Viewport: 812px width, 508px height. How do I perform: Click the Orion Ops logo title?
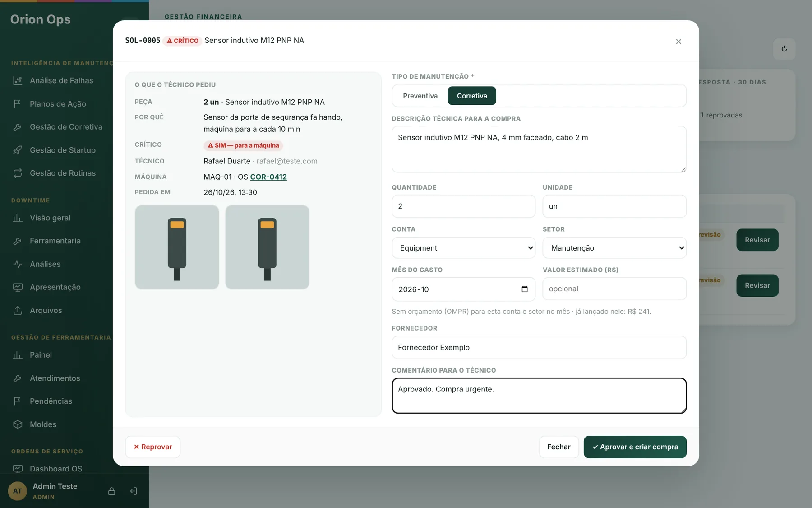tap(41, 19)
